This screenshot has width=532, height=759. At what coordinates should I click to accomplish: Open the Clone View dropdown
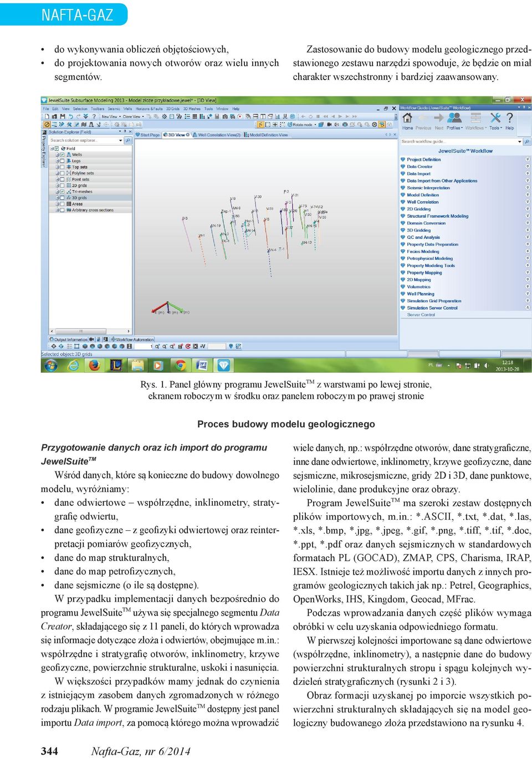(134, 116)
